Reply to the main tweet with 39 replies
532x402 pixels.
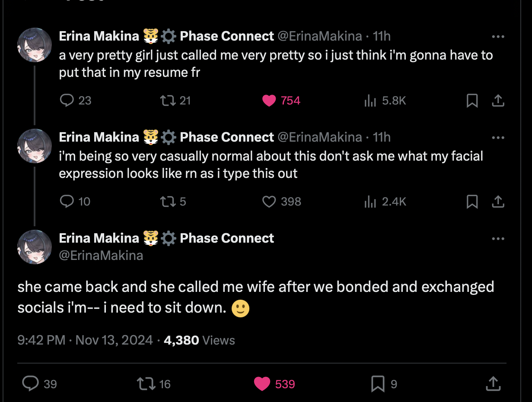(31, 383)
